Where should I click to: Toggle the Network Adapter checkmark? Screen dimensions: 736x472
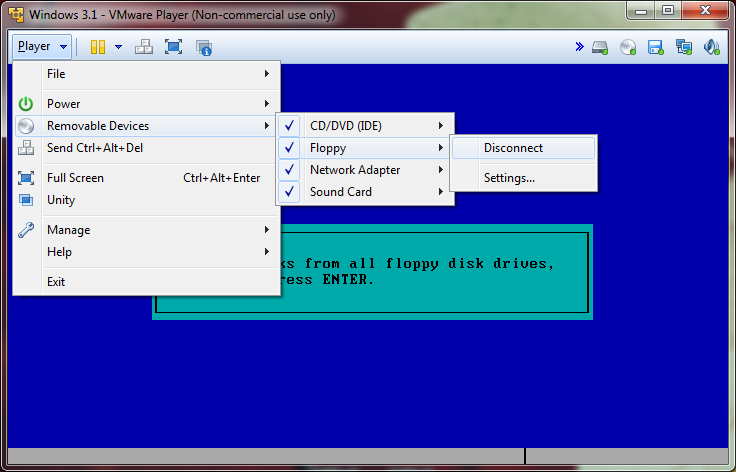[290, 170]
